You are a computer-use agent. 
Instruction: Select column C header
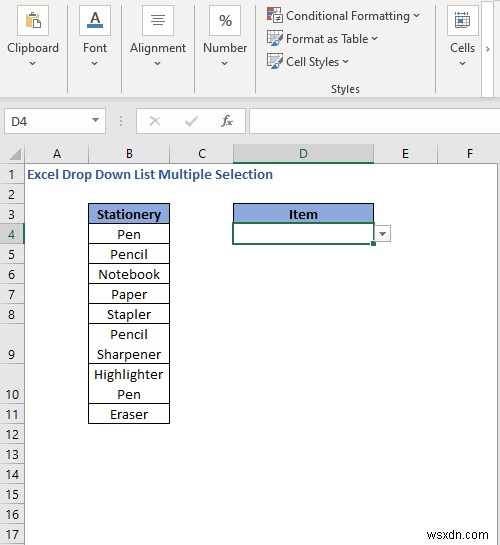point(202,154)
